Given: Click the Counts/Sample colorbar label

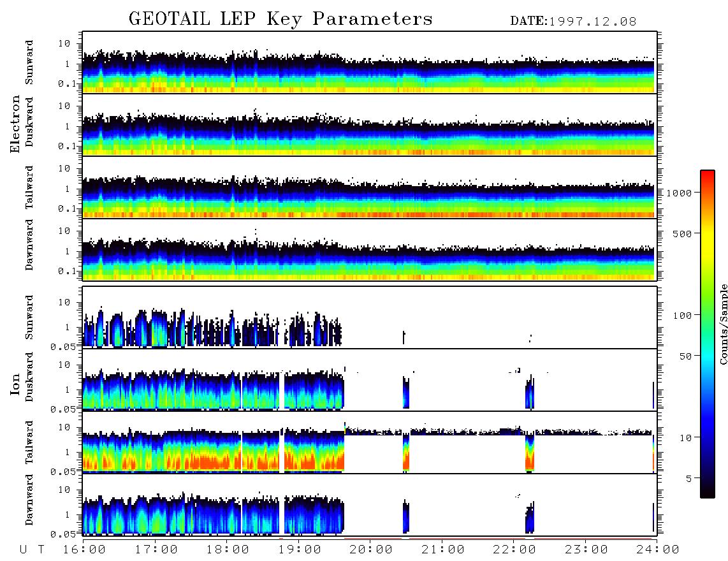Looking at the screenshot, I should pyautogui.click(x=724, y=324).
